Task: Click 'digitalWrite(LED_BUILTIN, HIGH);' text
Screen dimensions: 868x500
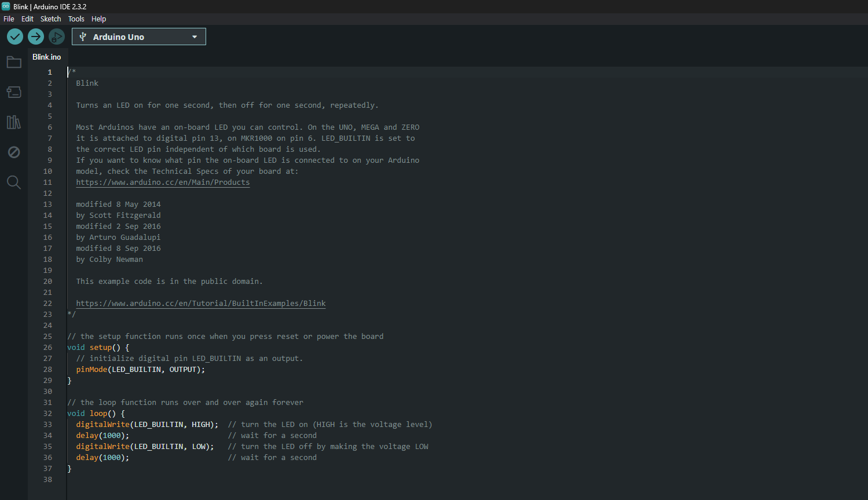Action: tap(147, 424)
